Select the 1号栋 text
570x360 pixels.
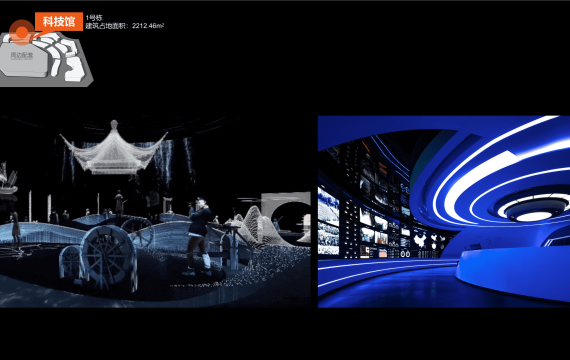pyautogui.click(x=94, y=17)
